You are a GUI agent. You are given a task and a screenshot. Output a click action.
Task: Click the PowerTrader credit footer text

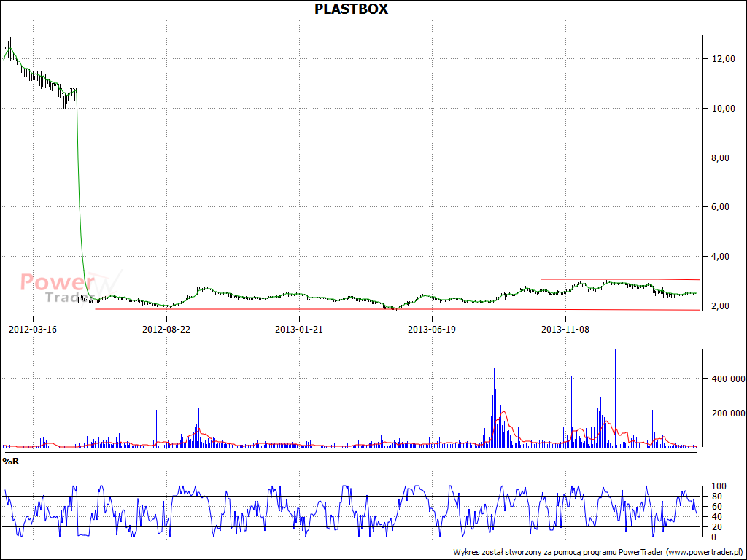(x=598, y=552)
